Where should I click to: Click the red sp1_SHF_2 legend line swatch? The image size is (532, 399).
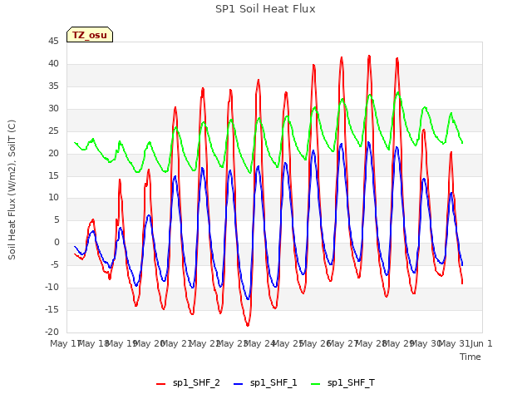pos(160,384)
